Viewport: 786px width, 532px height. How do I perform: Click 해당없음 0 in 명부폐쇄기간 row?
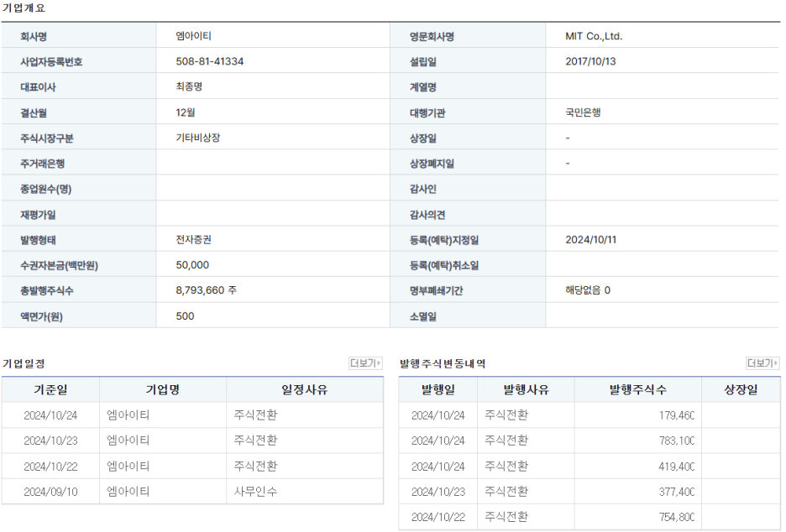pyautogui.click(x=588, y=290)
